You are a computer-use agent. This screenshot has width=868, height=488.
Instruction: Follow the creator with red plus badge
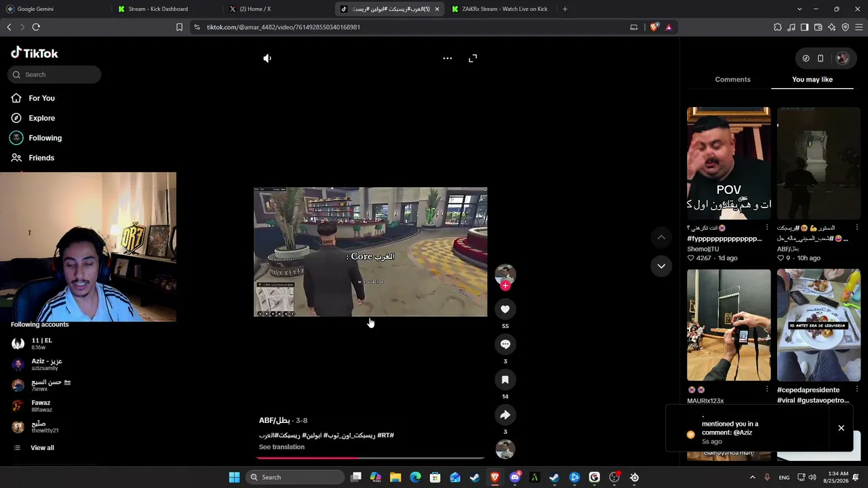click(x=505, y=285)
